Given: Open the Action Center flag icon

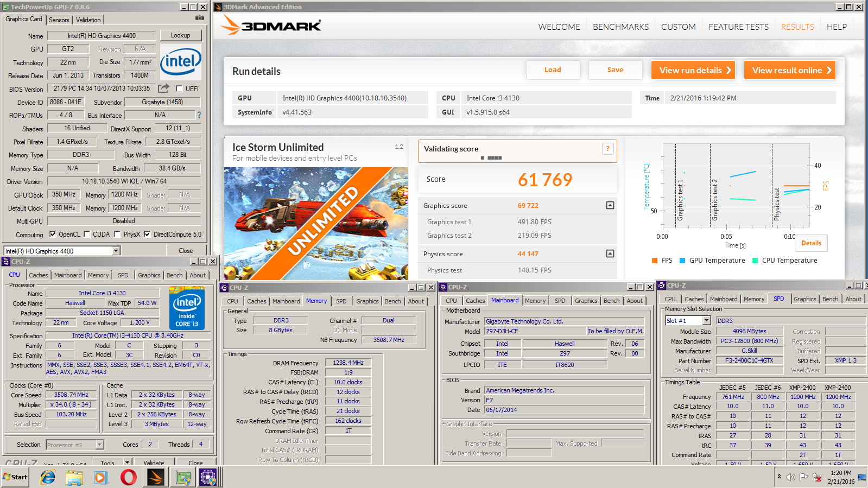Looking at the screenshot, I should point(803,477).
